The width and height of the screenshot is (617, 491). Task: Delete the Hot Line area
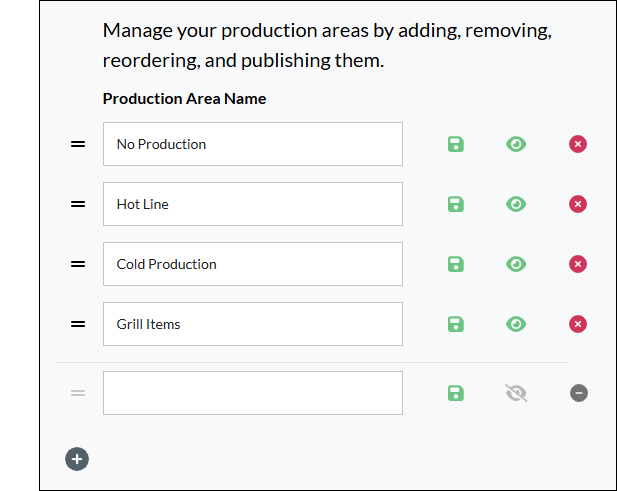point(578,204)
